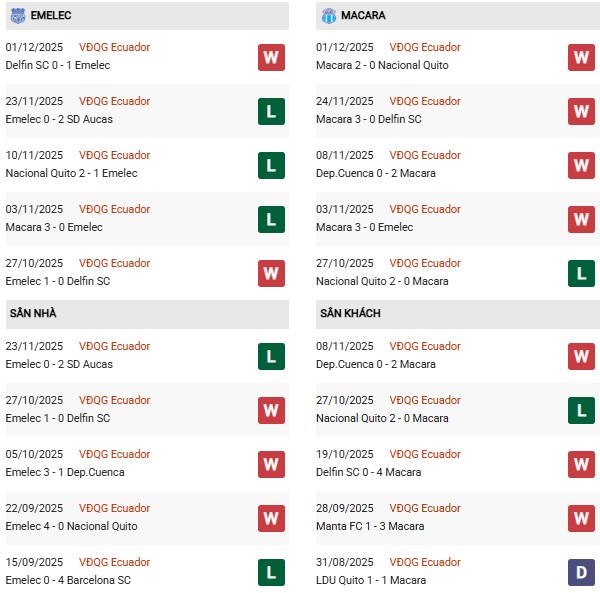Click W badge for Delfin SC 0-4 Macara
This screenshot has width=600, height=593.
point(581,464)
